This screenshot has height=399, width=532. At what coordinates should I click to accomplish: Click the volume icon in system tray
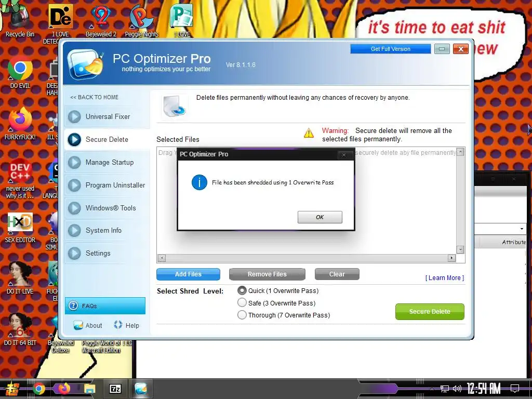click(x=457, y=389)
